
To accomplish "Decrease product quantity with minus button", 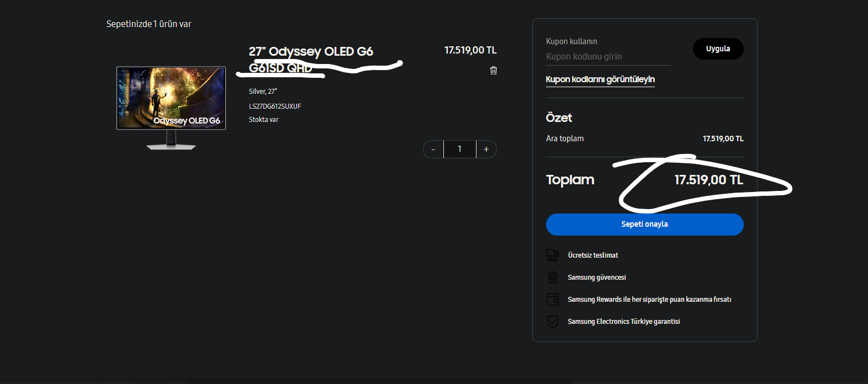I will [x=433, y=150].
